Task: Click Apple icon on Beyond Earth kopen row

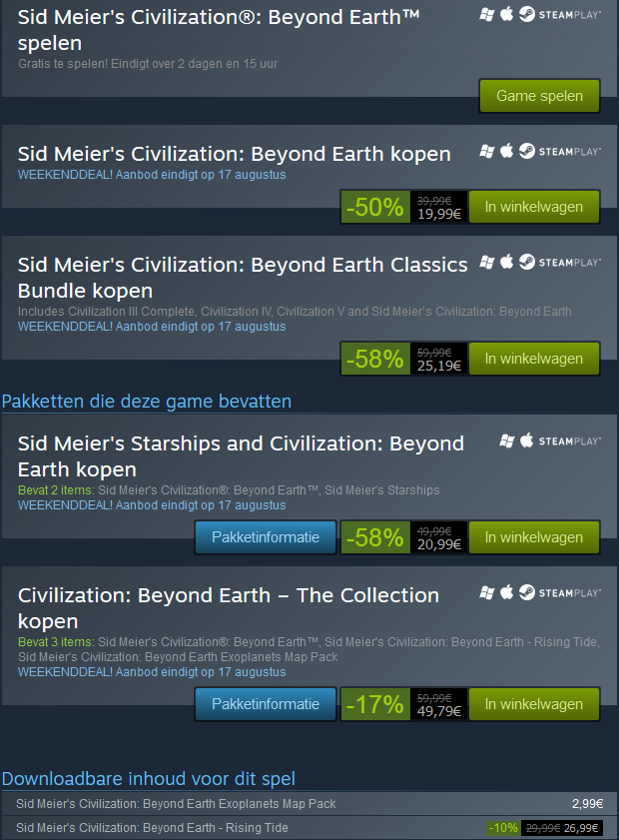Action: point(506,151)
